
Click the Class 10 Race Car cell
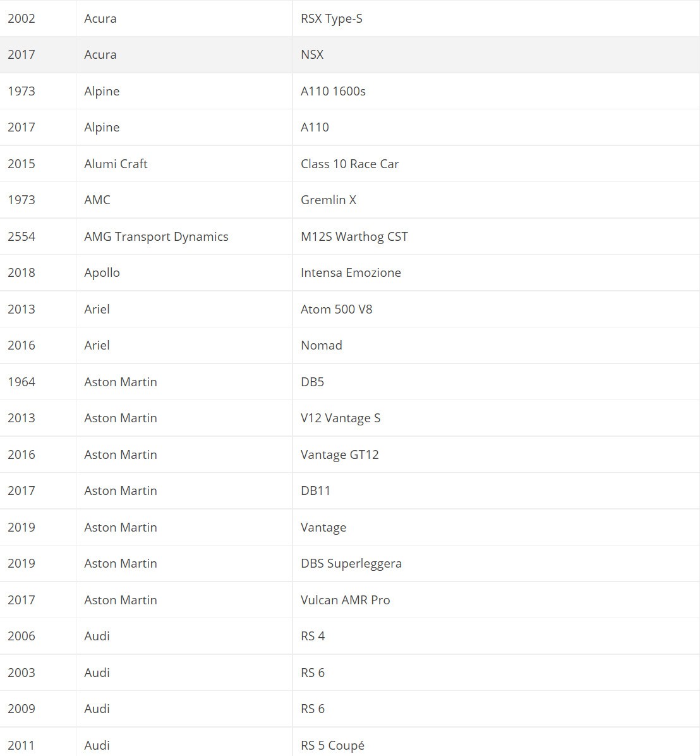pyautogui.click(x=349, y=164)
